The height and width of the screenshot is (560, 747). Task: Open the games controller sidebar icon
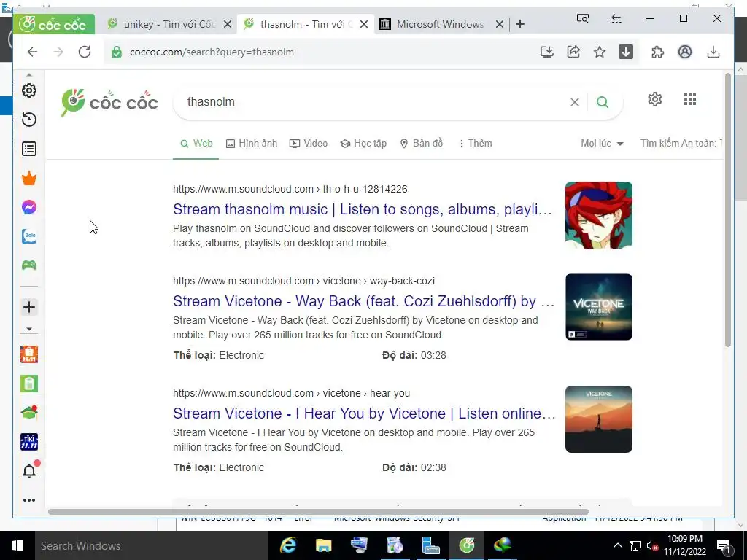click(29, 265)
